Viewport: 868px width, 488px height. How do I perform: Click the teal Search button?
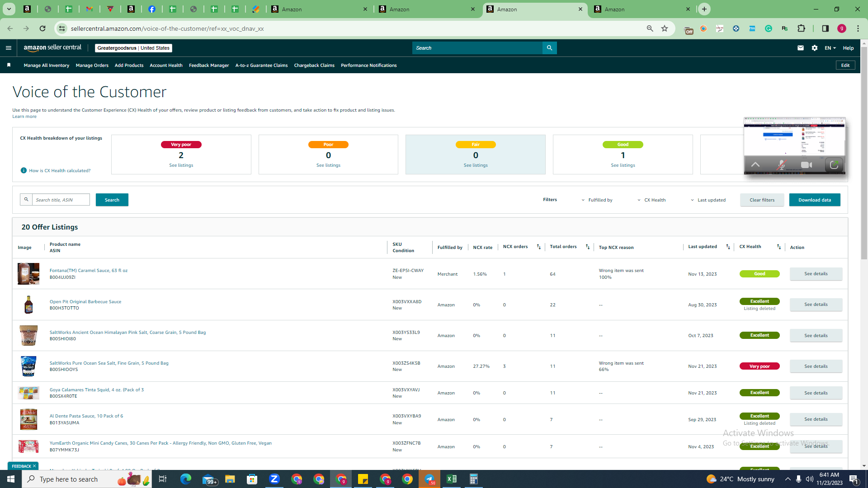tap(112, 200)
